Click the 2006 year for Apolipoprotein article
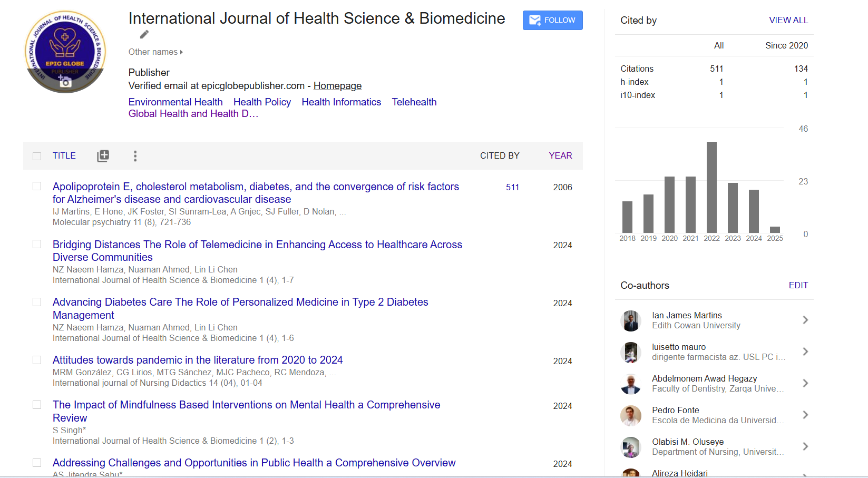The width and height of the screenshot is (868, 478). click(562, 187)
